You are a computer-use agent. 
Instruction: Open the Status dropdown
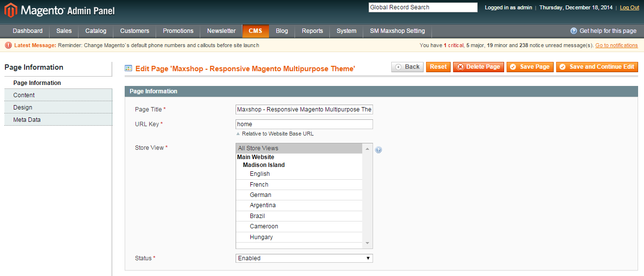click(x=304, y=258)
